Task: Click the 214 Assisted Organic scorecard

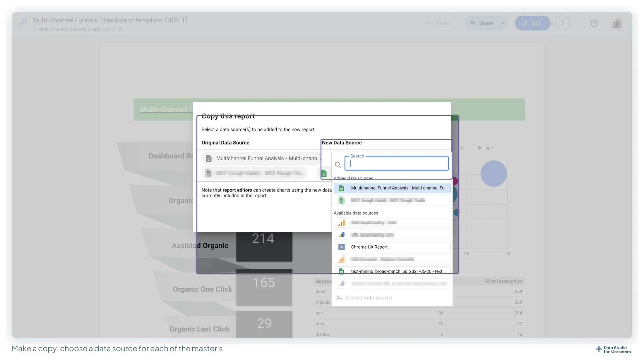Action: (x=264, y=247)
